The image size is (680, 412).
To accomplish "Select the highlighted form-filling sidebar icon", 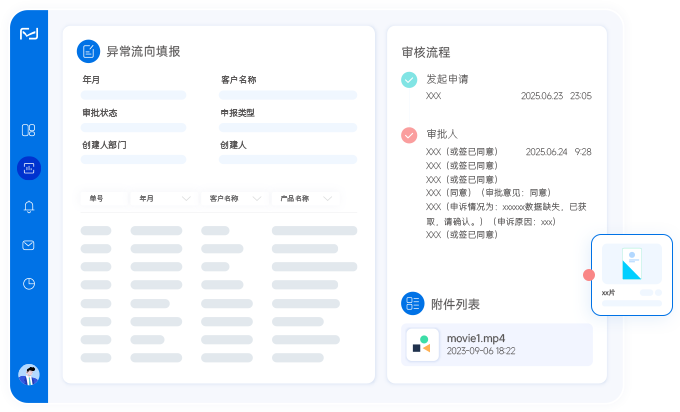I will [x=29, y=168].
